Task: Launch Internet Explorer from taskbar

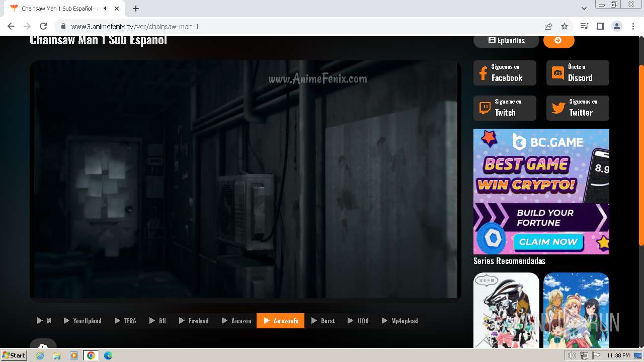Action: (x=40, y=355)
